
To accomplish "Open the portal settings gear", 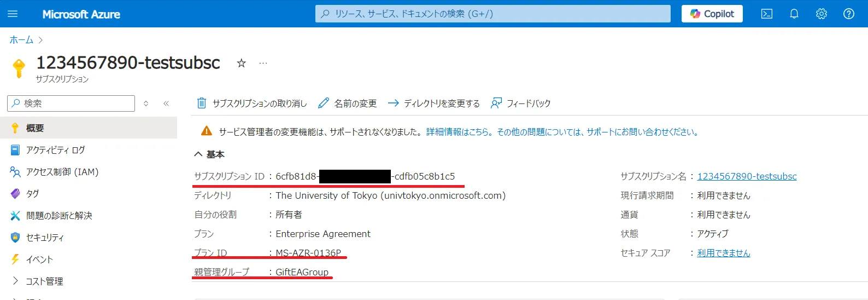I will (x=822, y=14).
